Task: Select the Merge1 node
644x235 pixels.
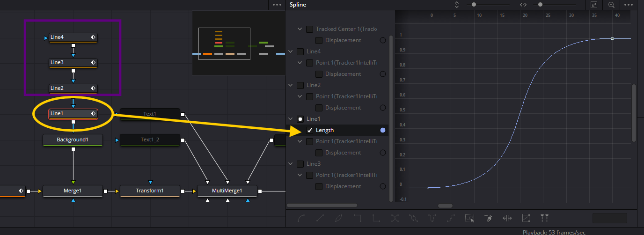Action: click(73, 191)
